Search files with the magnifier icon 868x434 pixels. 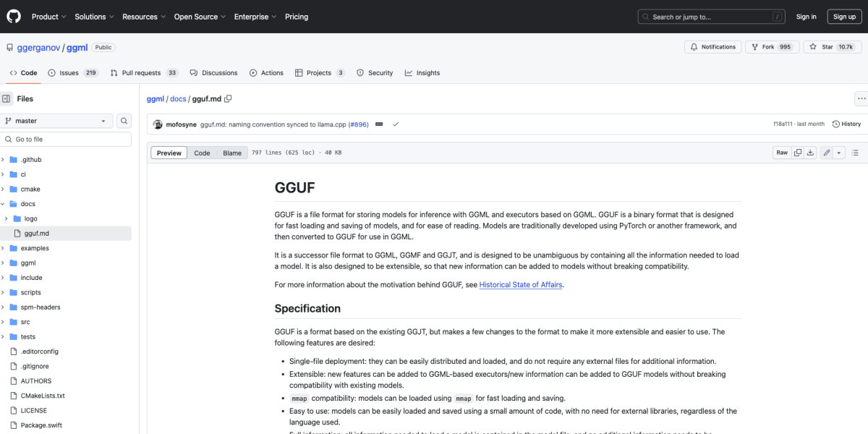point(123,120)
